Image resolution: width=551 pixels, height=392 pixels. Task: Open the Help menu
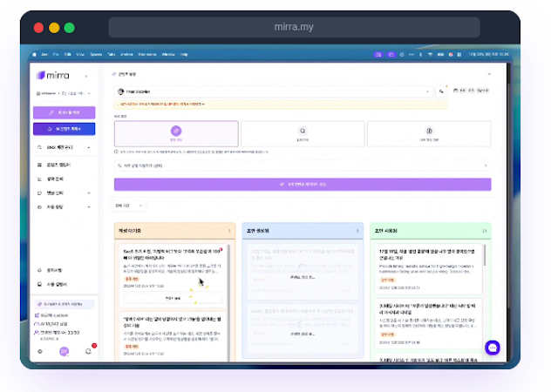pyautogui.click(x=184, y=54)
